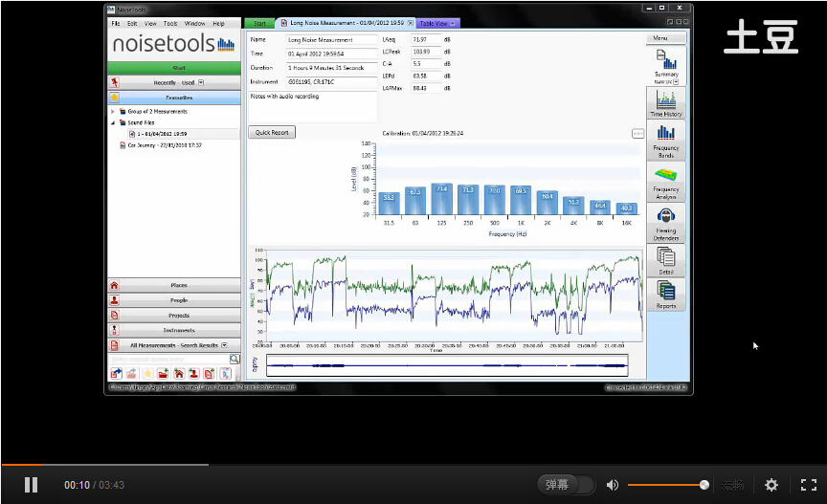Mute the video player volume

613,485
